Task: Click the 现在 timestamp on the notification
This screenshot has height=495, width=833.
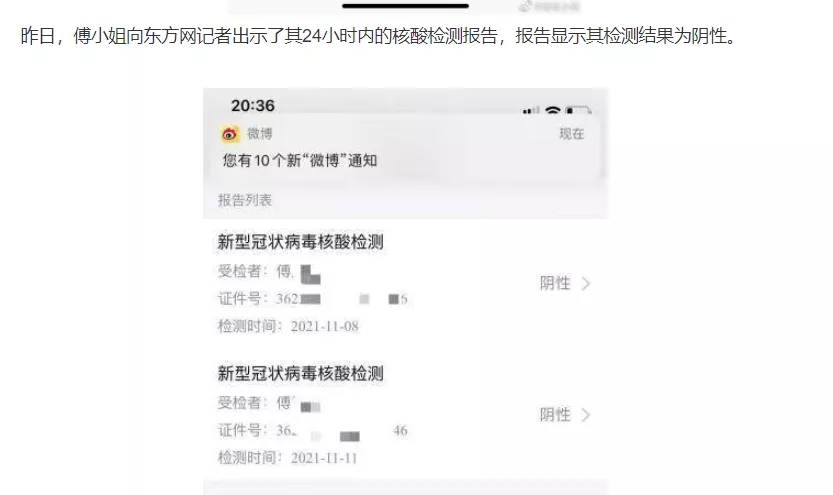Action: pyautogui.click(x=572, y=134)
